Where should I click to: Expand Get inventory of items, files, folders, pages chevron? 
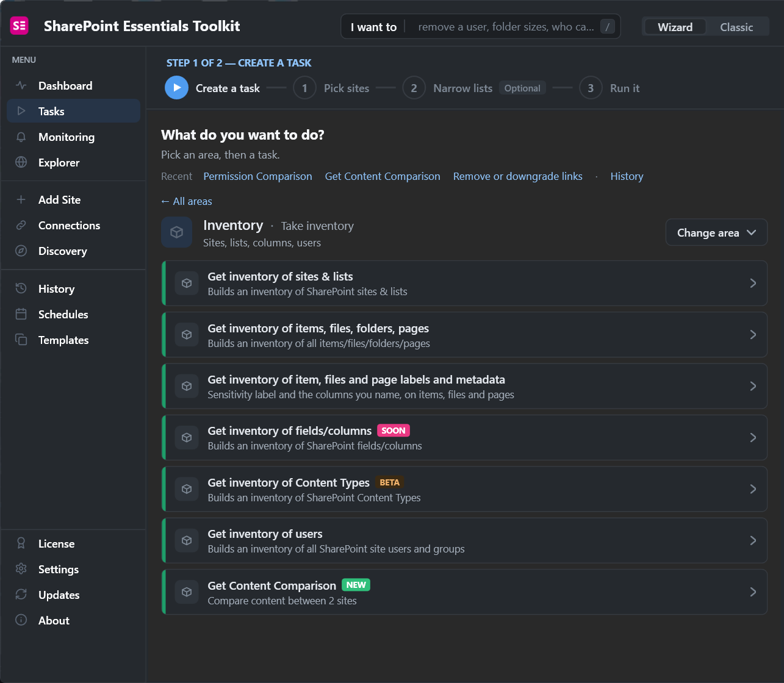[753, 335]
